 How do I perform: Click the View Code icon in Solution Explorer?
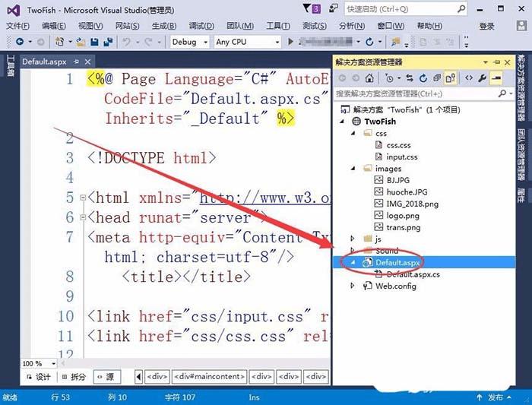tap(469, 78)
